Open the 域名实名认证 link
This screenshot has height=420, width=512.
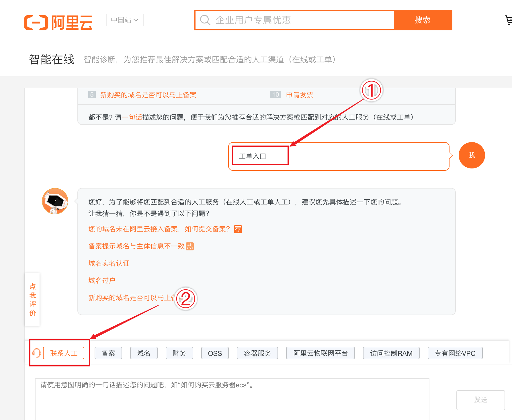click(x=109, y=263)
